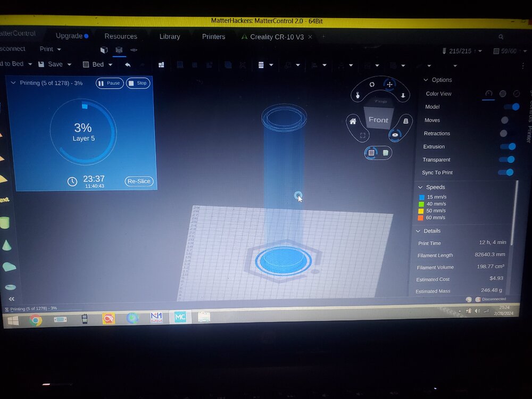
Task: Open the Bed dropdown menu
Action: 110,64
